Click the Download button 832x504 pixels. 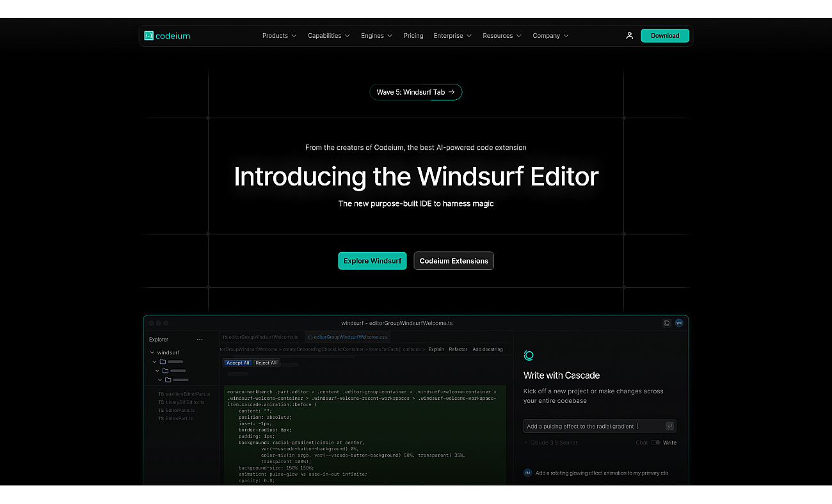click(665, 36)
